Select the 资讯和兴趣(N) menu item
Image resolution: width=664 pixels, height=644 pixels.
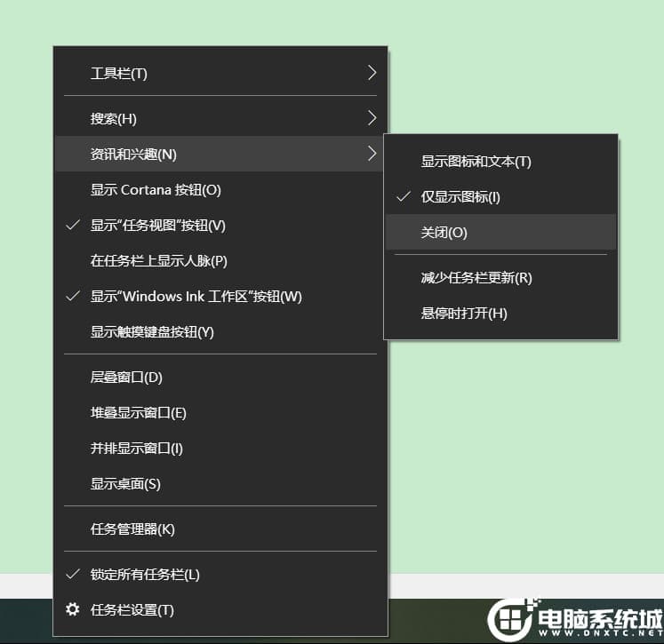pos(220,154)
